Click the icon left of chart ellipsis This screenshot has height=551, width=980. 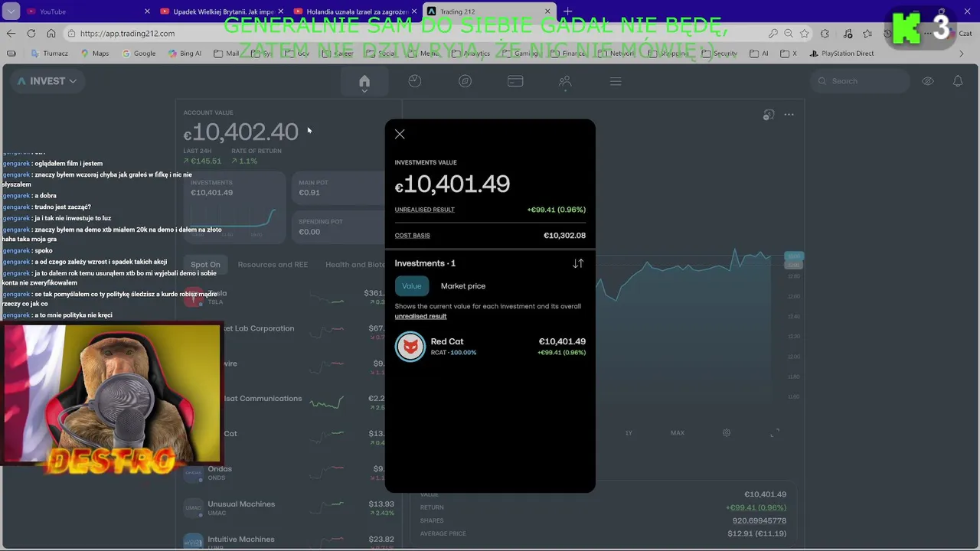769,115
